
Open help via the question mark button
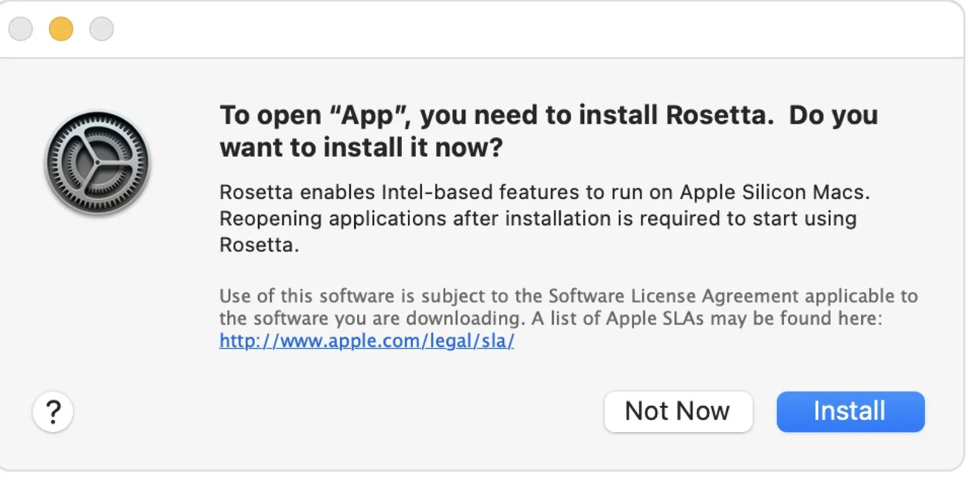53,412
